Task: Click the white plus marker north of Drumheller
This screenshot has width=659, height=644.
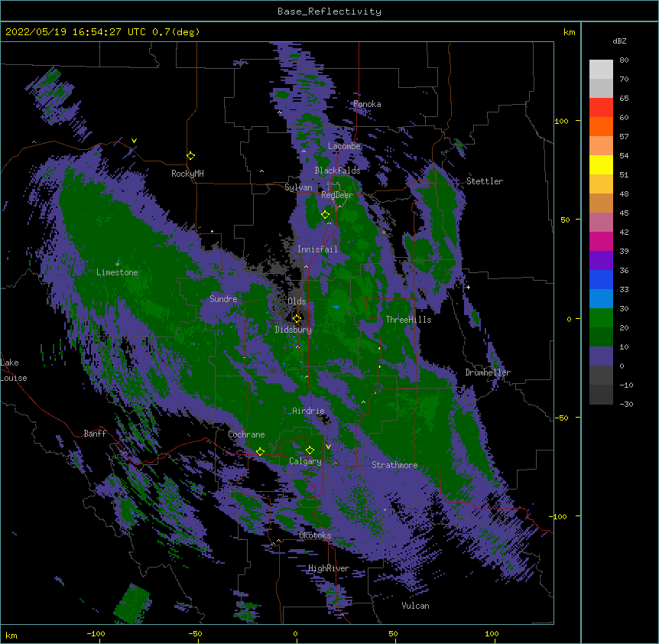Action: [x=468, y=287]
